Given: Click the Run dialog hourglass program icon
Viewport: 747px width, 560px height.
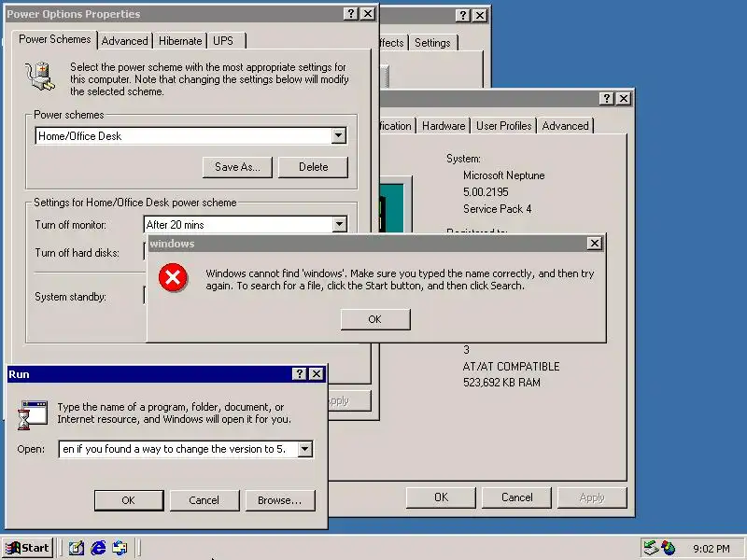Looking at the screenshot, I should [x=33, y=414].
